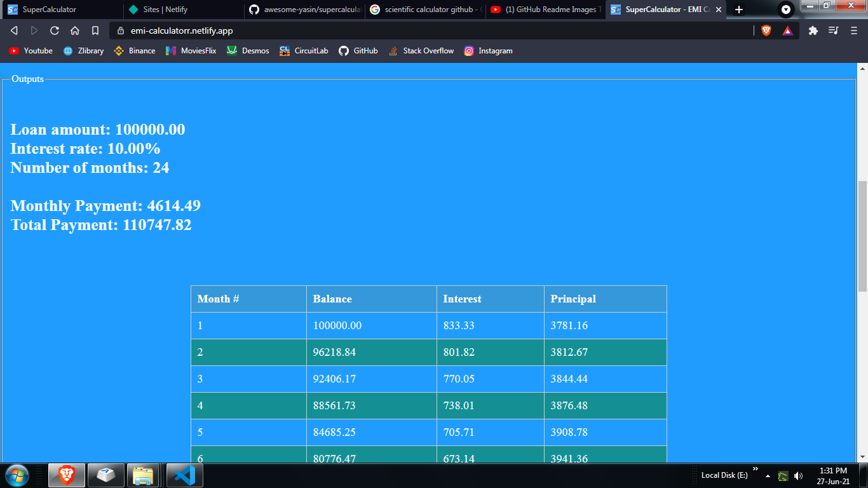Open Visual Studio Code from the taskbar
This screenshot has width=868, height=488.
[x=184, y=475]
